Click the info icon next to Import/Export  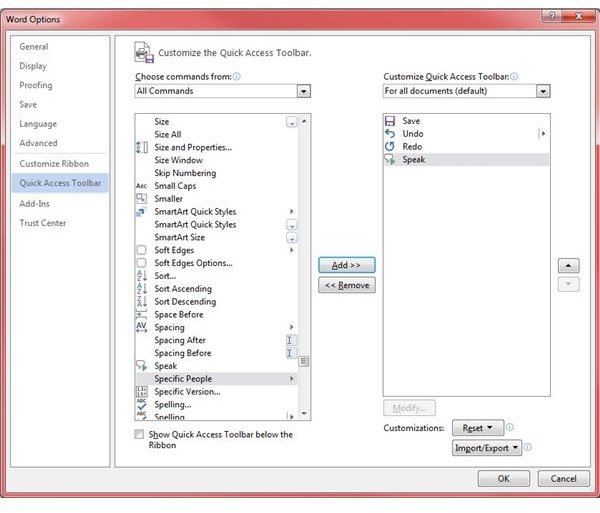pos(527,447)
